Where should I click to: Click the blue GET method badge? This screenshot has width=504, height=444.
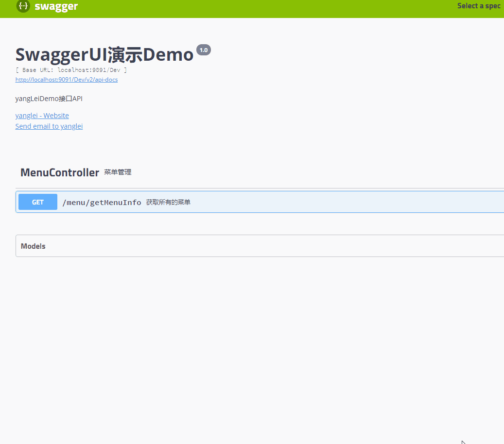coord(37,202)
